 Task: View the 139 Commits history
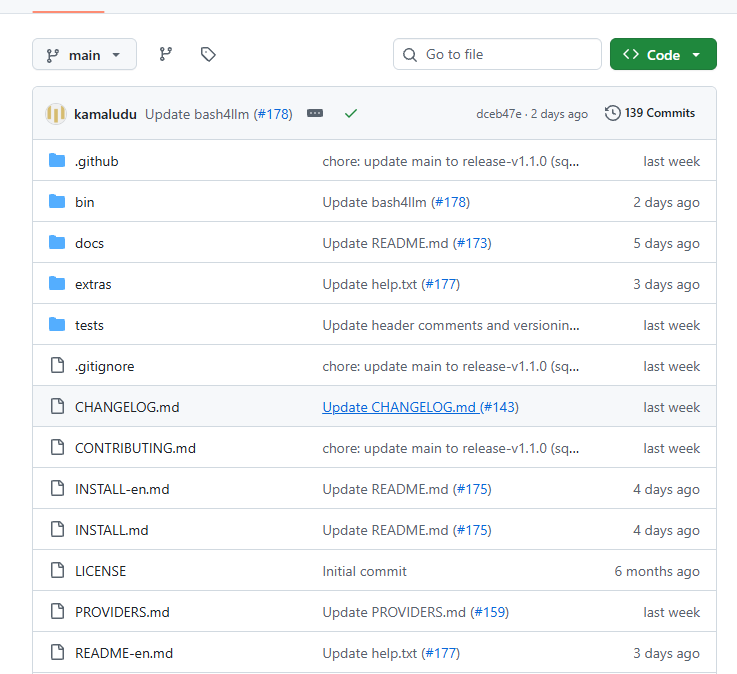[650, 113]
